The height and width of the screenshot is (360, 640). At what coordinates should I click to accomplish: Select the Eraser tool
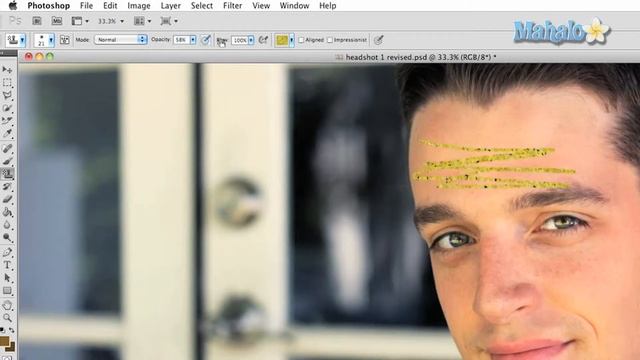[x=7, y=200]
